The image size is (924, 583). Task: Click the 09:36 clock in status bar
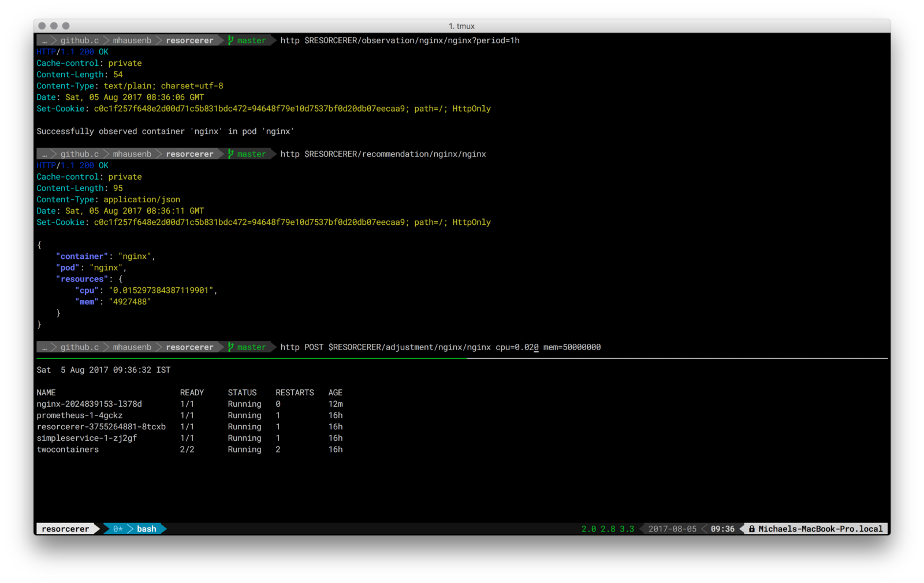coord(722,529)
